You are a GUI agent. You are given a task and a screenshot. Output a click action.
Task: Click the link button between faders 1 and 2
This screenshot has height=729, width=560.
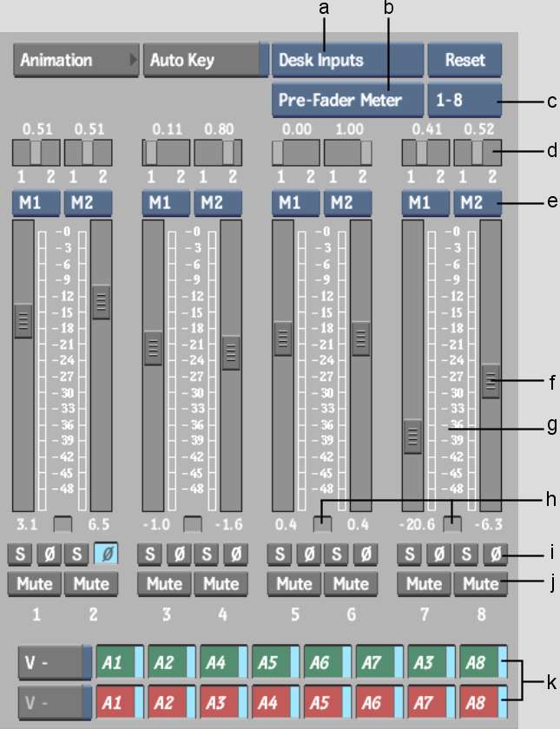point(62,523)
